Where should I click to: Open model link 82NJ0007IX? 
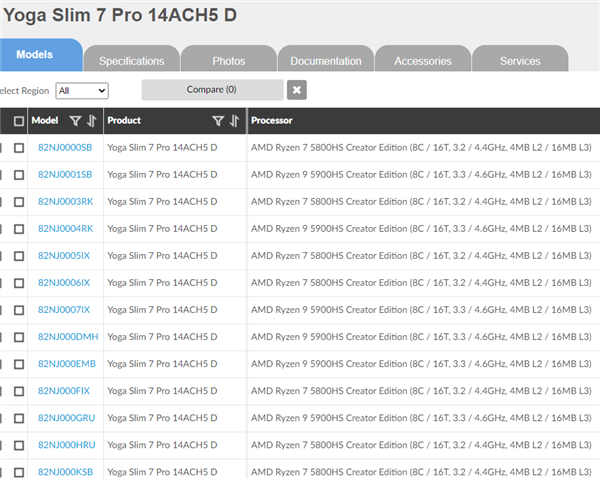coord(64,310)
